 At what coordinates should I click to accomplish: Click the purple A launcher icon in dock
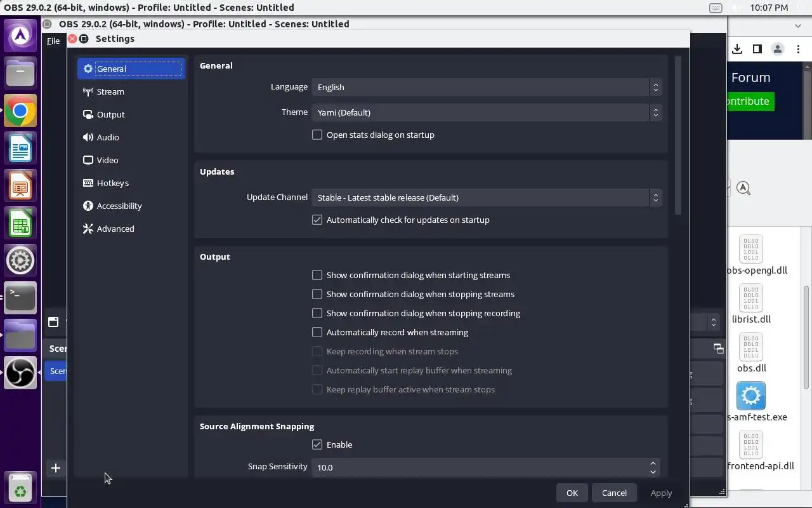tap(20, 36)
